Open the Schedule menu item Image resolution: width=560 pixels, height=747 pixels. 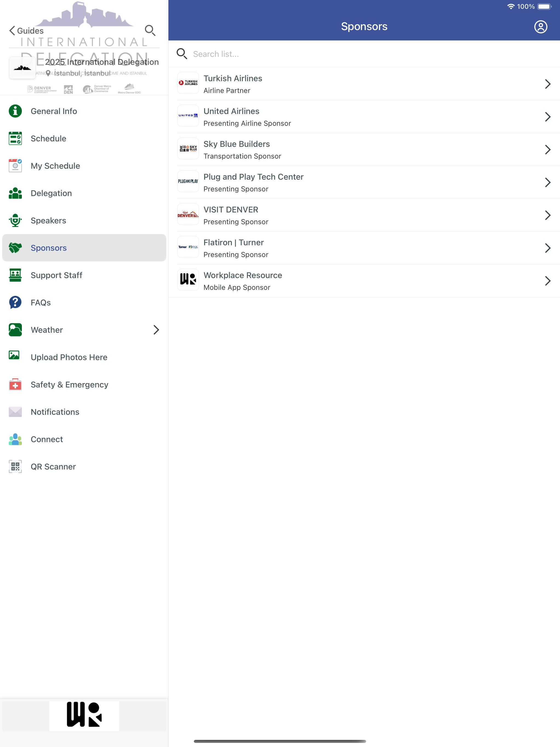84,138
